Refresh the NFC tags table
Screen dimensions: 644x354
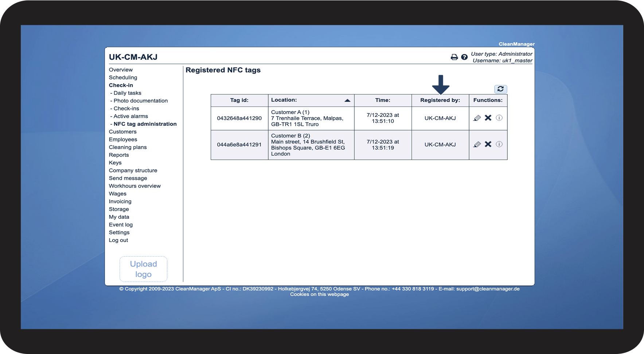(500, 89)
